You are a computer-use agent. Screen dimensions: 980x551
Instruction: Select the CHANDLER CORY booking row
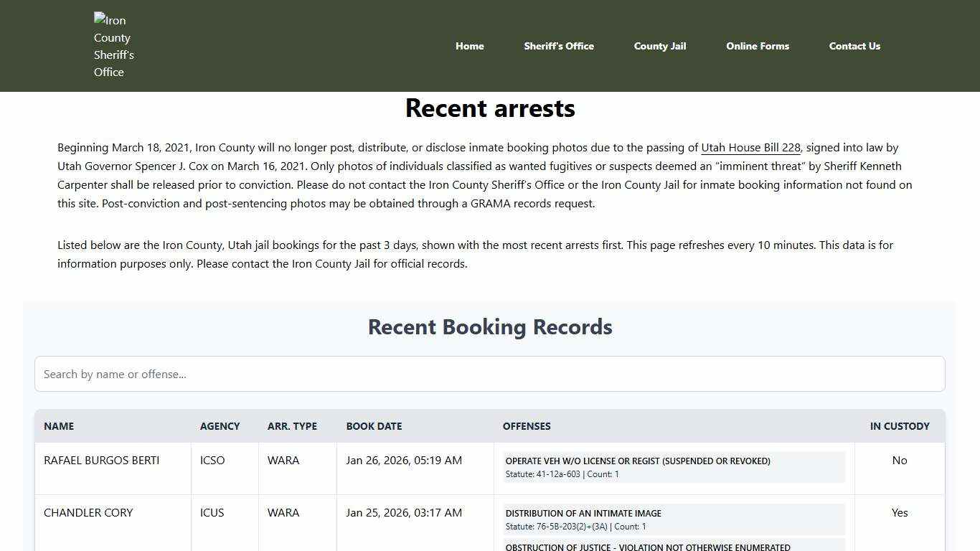pyautogui.click(x=88, y=512)
